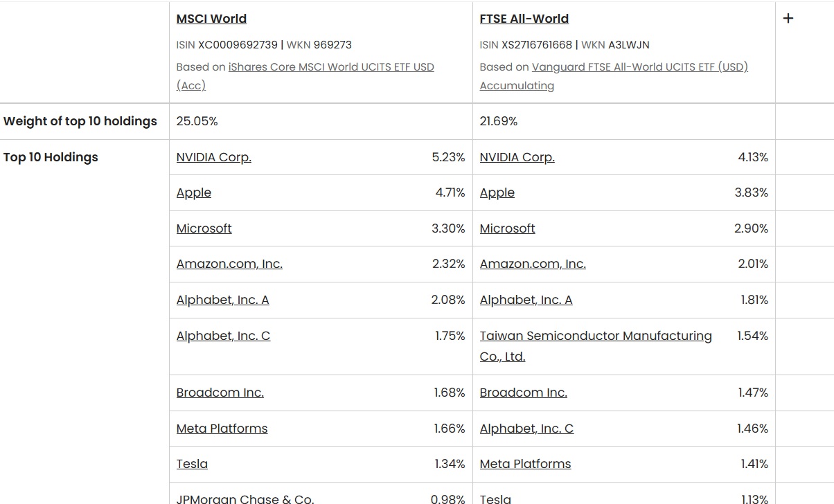Click Amazon.com, Inc. under FTSE All-World
This screenshot has height=504, width=834.
(x=533, y=264)
